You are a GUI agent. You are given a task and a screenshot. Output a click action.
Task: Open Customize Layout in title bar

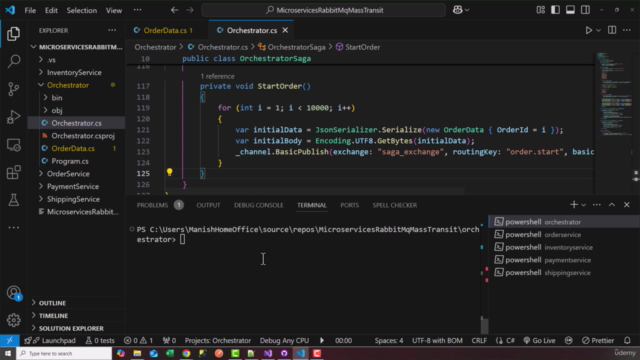(540, 10)
